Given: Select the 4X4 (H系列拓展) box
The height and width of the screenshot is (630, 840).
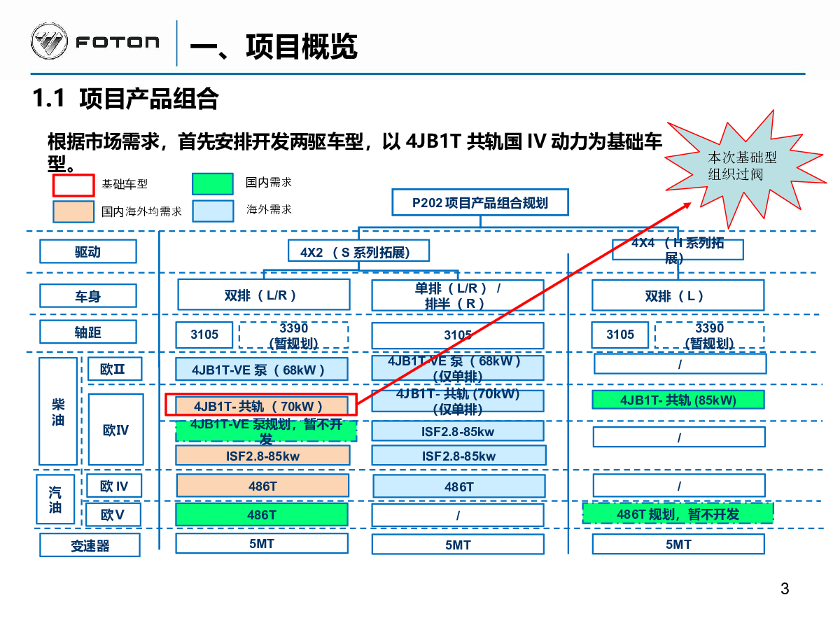Looking at the screenshot, I should pos(678,250).
